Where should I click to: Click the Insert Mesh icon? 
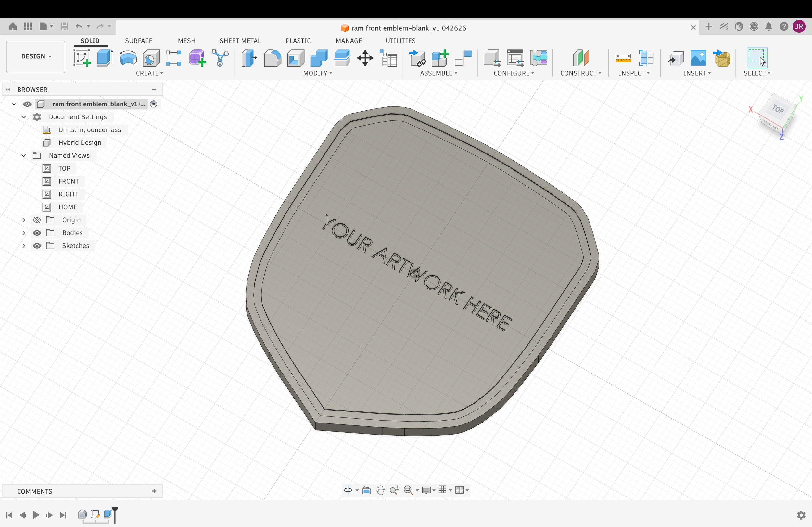point(722,58)
